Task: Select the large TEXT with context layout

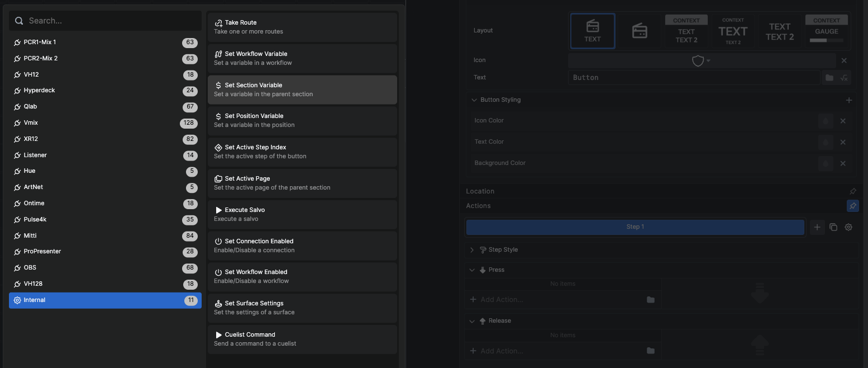Action: coord(733,31)
